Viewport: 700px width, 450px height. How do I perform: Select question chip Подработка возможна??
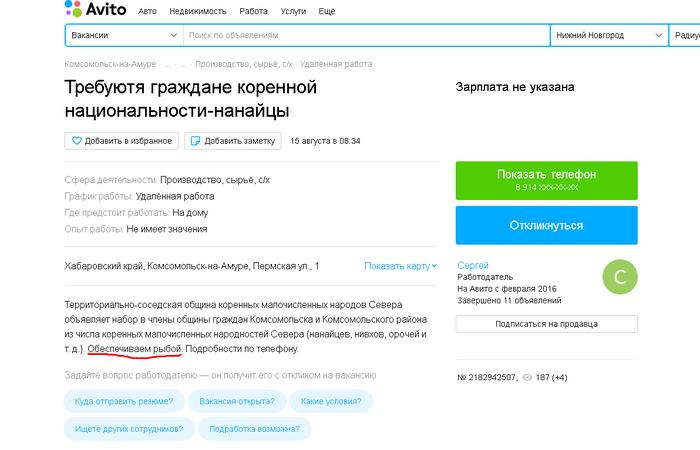(x=254, y=429)
